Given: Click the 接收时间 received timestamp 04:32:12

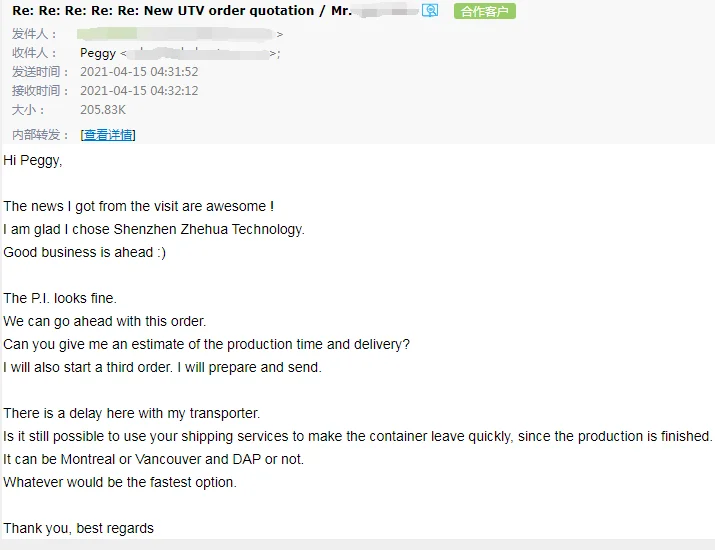Looking at the screenshot, I should (139, 91).
